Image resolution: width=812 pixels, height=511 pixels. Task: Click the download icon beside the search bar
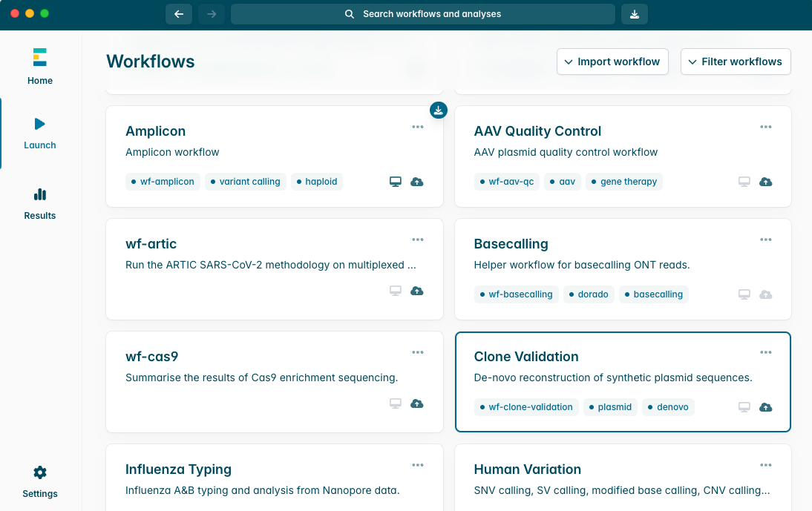point(634,14)
